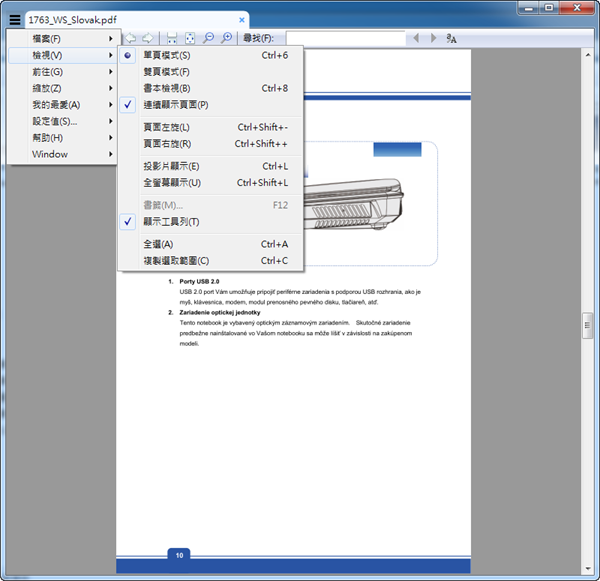Click the 'Zariadenie optickej jednotky' heading

click(x=220, y=312)
